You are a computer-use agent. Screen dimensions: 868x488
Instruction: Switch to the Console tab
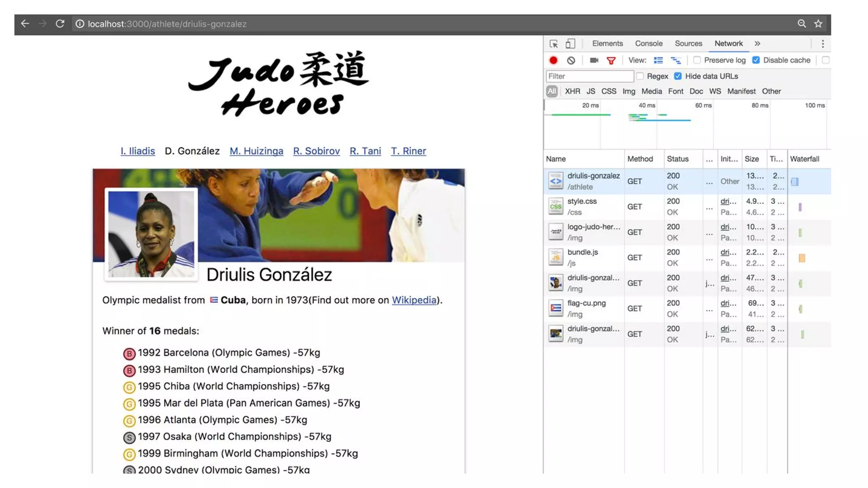[648, 44]
